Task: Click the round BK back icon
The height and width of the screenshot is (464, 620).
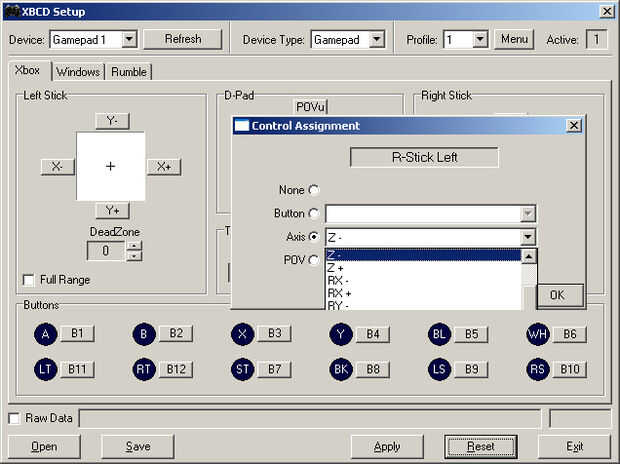Action: coord(341,369)
